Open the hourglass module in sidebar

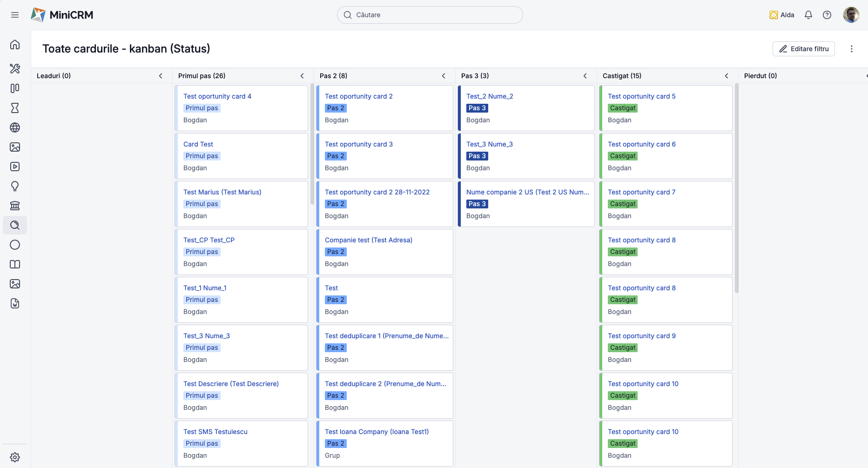15,108
